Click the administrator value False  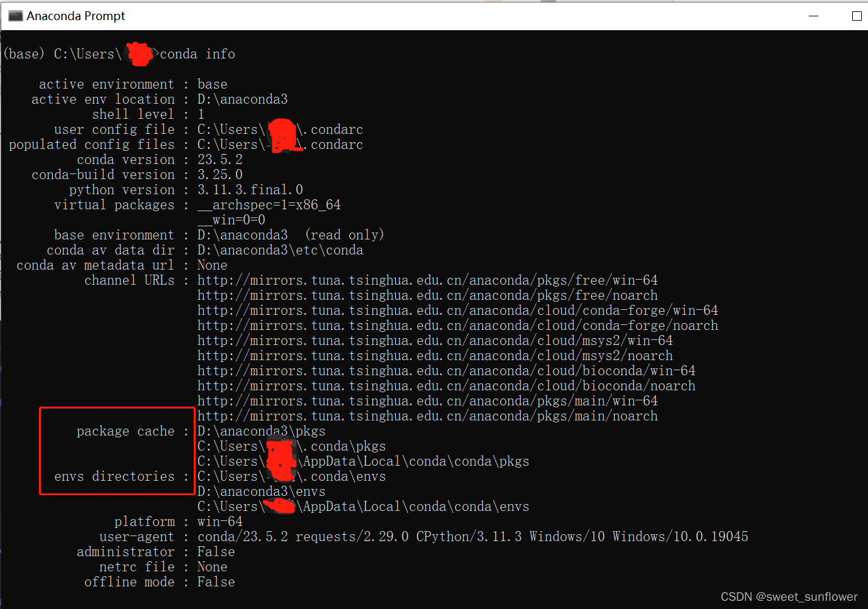[216, 552]
